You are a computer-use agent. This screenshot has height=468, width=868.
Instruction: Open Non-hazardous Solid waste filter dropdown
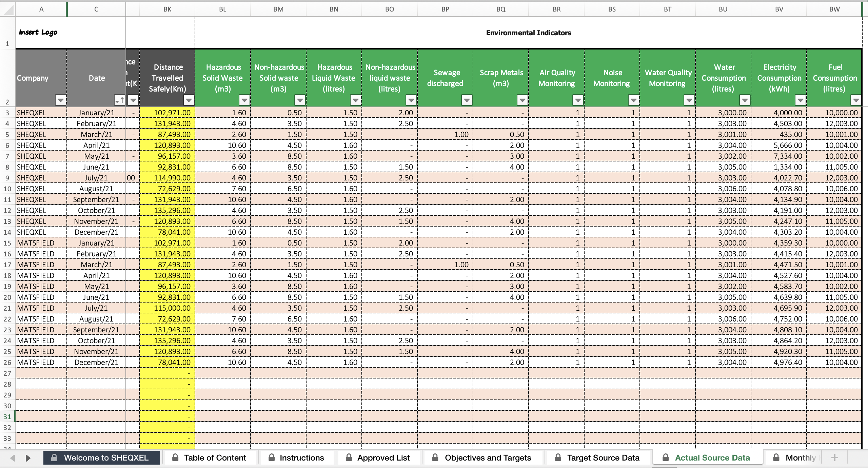[300, 100]
